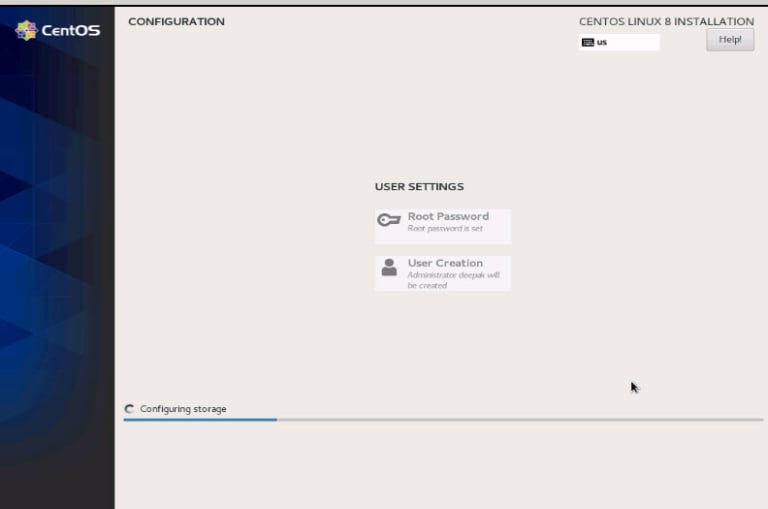The width and height of the screenshot is (768, 509).
Task: Click the User Creation person icon
Action: point(389,268)
